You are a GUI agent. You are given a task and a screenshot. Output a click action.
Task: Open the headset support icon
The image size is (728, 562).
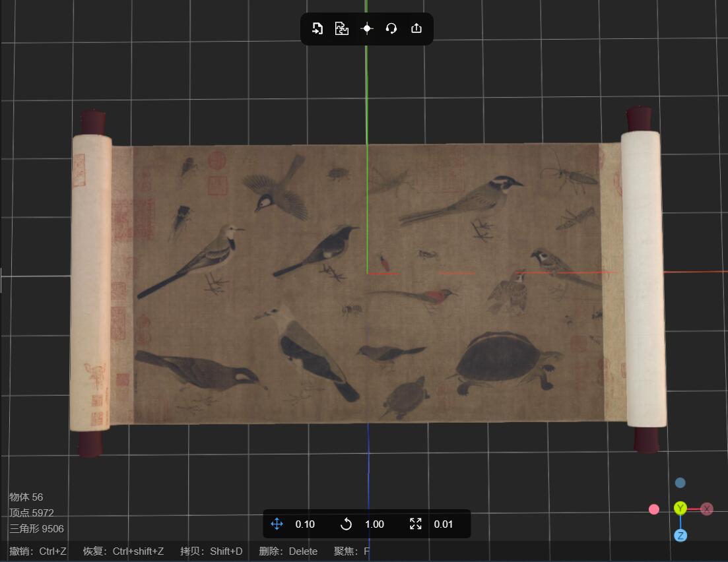(391, 29)
